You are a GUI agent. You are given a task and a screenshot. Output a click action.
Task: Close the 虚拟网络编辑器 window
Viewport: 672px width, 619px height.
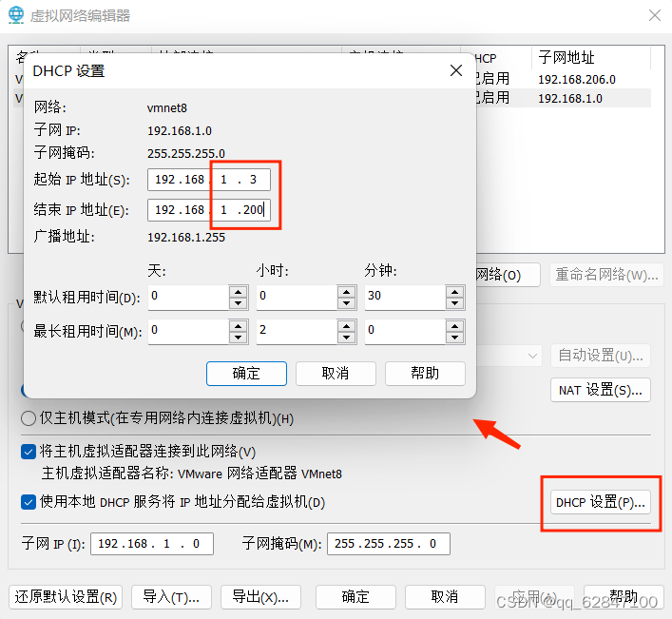pos(655,15)
